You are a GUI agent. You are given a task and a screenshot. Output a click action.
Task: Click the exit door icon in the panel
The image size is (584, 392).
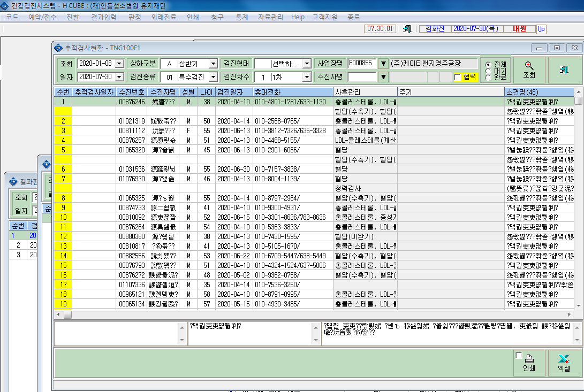tap(564, 70)
